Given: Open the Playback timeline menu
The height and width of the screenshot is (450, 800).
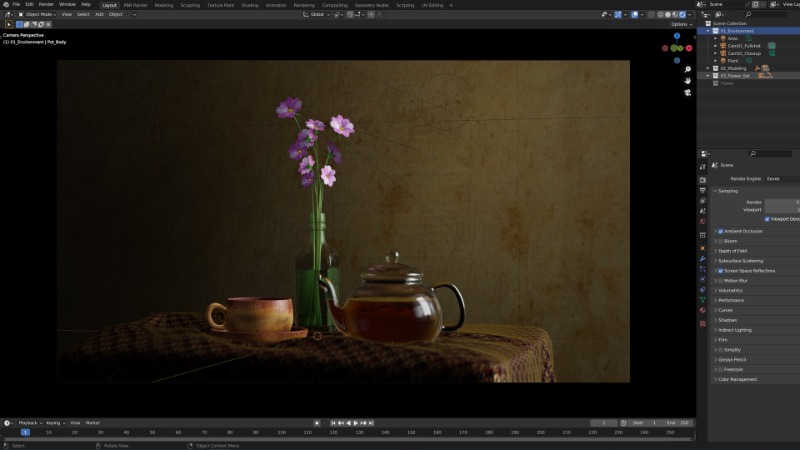Looking at the screenshot, I should click(x=28, y=423).
